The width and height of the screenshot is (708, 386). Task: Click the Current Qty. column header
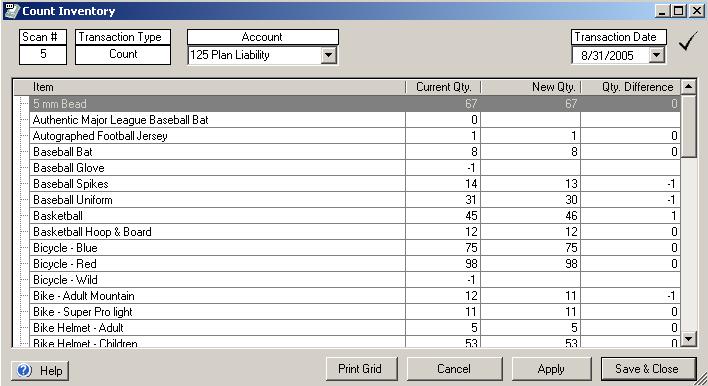pyautogui.click(x=443, y=87)
